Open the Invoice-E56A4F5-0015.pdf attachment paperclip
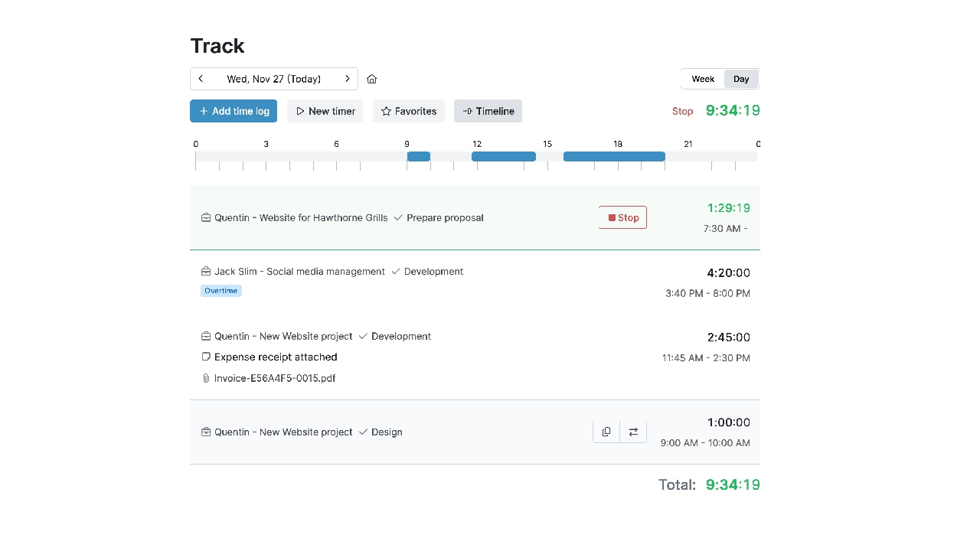 [x=205, y=377]
